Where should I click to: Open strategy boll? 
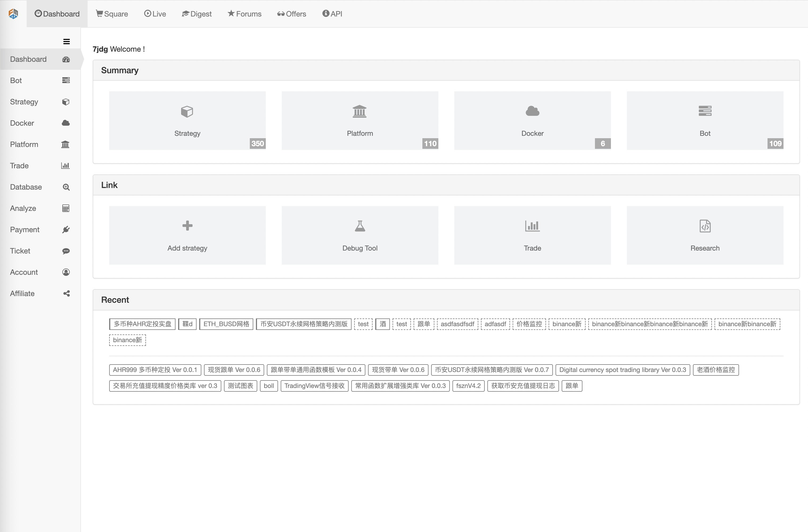(269, 386)
